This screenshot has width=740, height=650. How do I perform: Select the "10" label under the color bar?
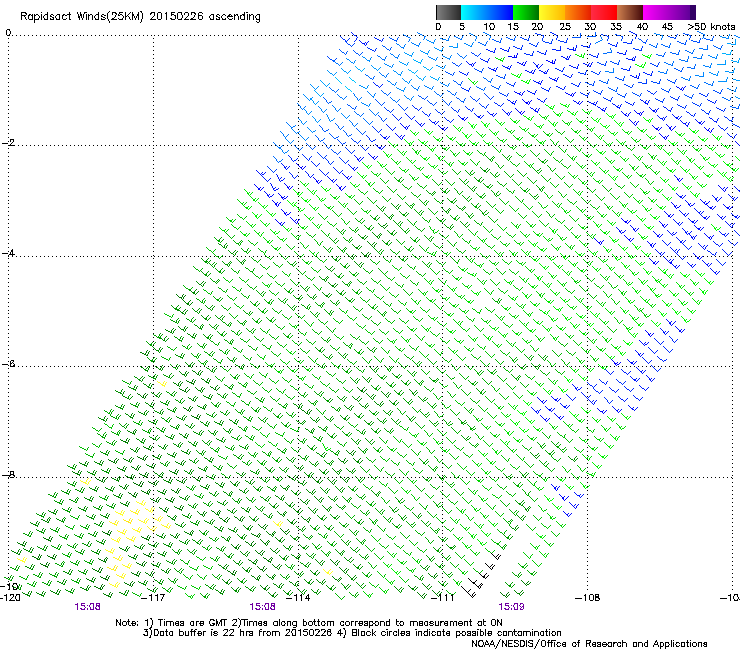pyautogui.click(x=489, y=27)
